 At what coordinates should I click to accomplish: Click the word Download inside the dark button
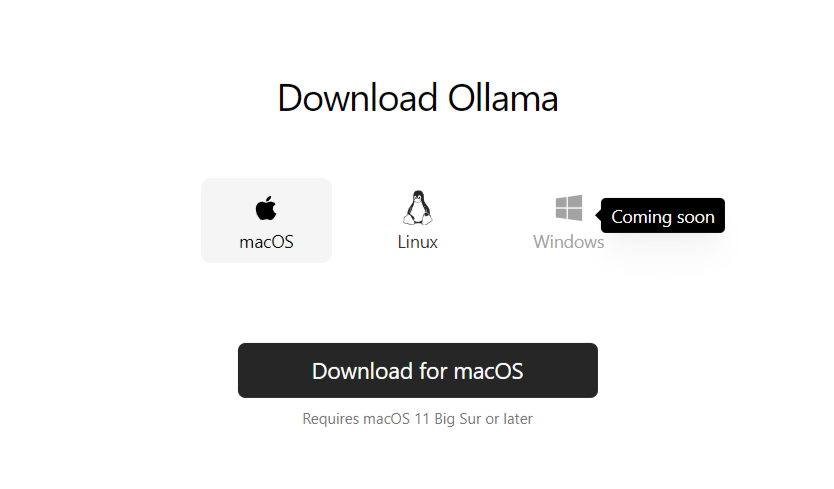tap(362, 371)
